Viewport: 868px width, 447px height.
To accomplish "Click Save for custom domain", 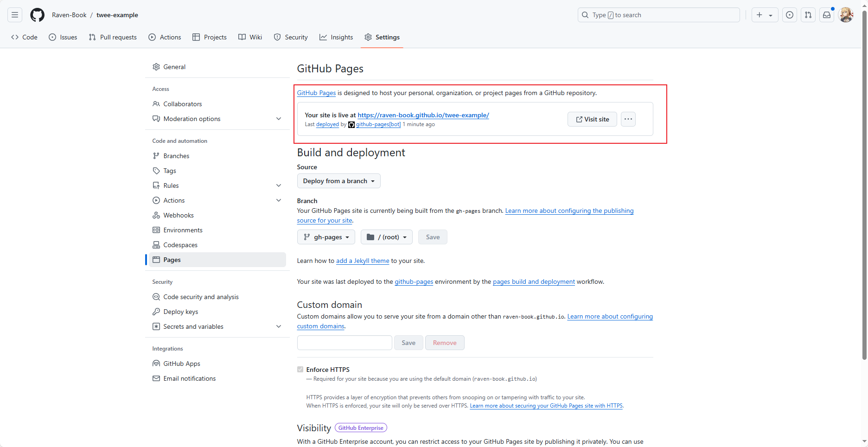I will 408,343.
